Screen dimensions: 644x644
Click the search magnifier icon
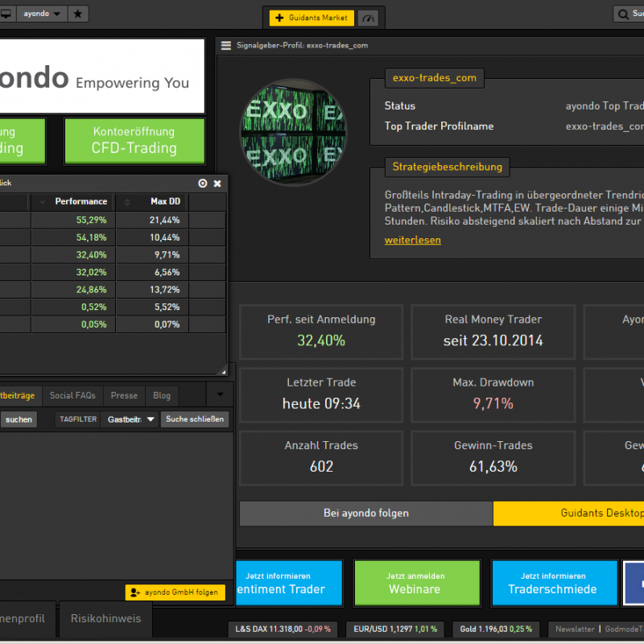click(x=624, y=14)
